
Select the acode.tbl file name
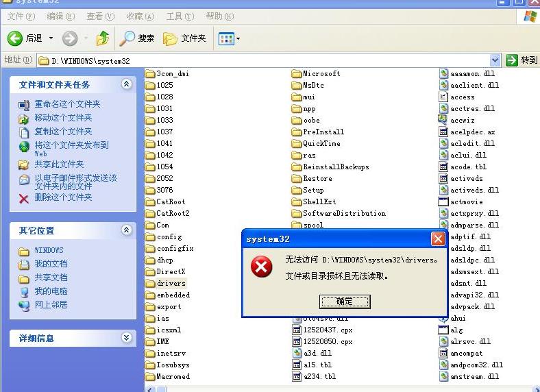coord(468,167)
